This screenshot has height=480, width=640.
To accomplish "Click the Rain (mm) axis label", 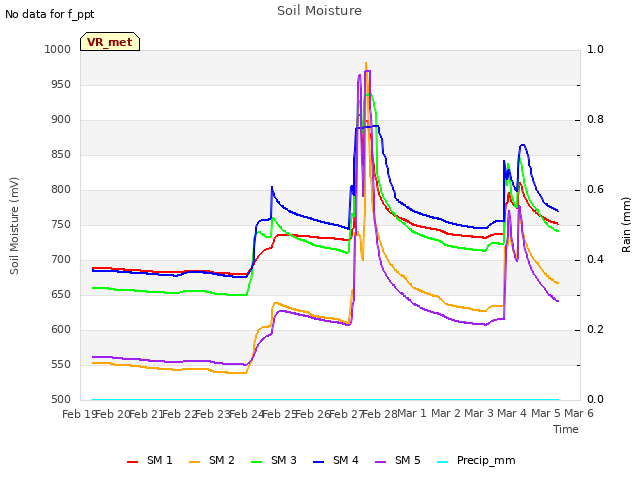I will [x=626, y=225].
